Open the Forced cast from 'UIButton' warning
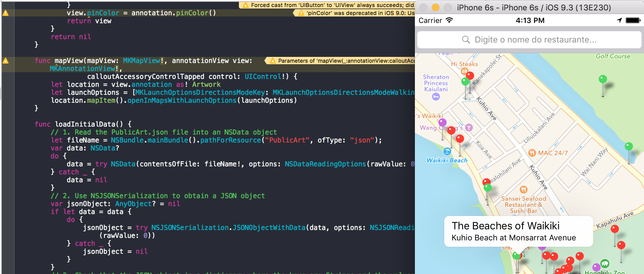 tap(329, 5)
